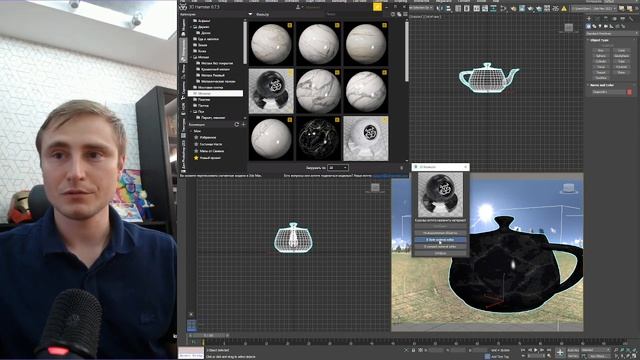Select the Lights category icon

click(x=600, y=27)
